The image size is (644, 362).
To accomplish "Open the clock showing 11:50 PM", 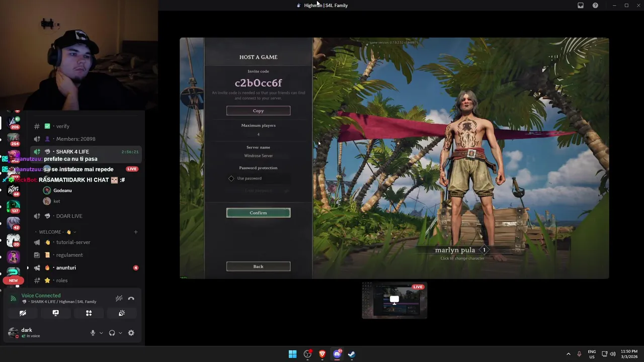I will (x=629, y=354).
